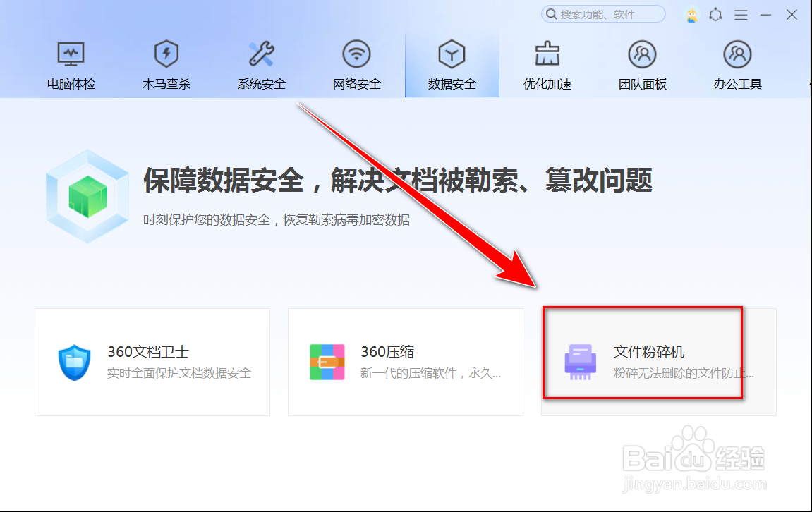The image size is (812, 512).
Task: Open the 办公工具 icon
Action: pyautogui.click(x=737, y=54)
